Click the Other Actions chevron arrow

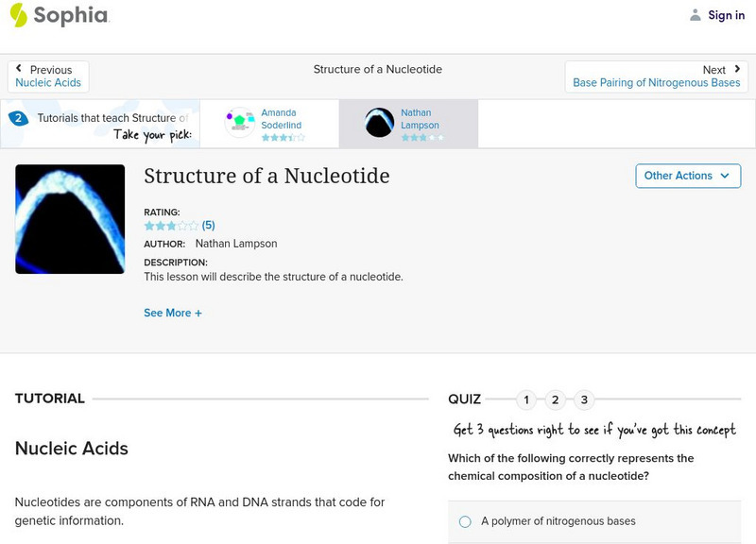(x=724, y=176)
